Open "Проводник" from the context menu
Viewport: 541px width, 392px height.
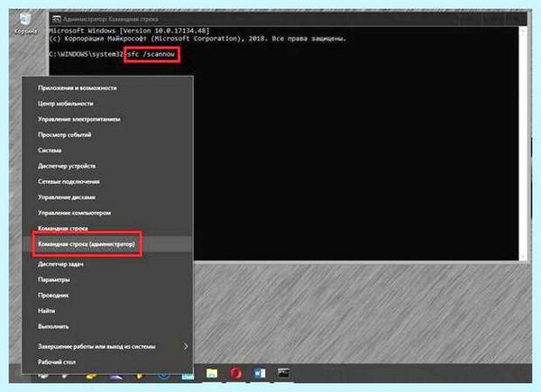[107, 295]
